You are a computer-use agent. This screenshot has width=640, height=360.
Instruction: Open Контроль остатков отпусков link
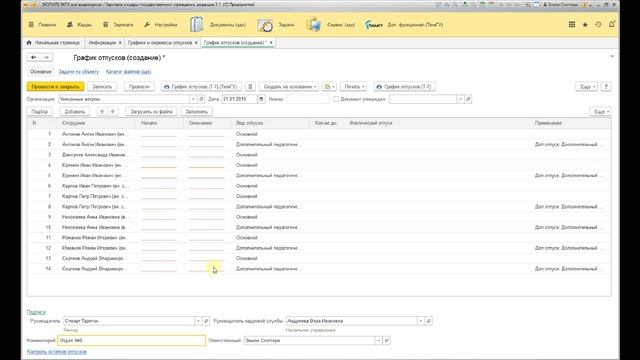tap(57, 351)
